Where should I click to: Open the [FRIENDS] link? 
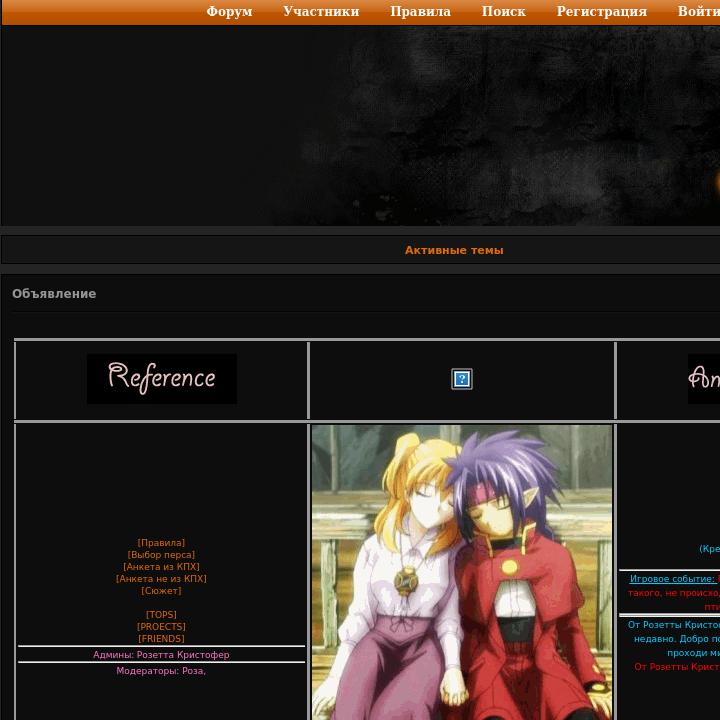click(x=161, y=639)
